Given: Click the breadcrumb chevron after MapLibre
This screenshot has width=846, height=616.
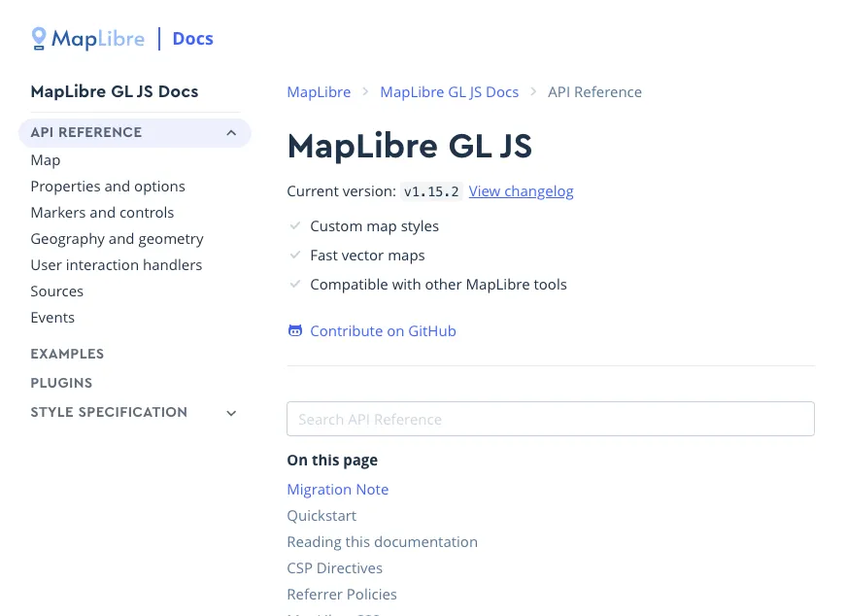Looking at the screenshot, I should (x=365, y=91).
